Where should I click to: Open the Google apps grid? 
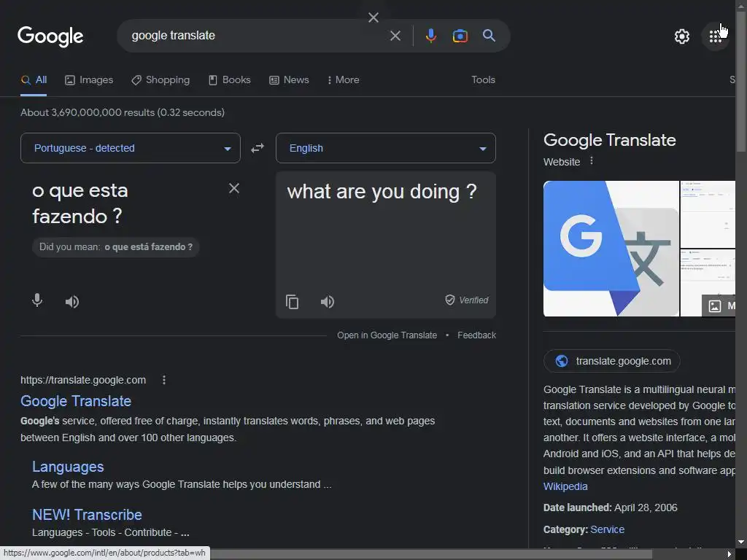click(715, 36)
